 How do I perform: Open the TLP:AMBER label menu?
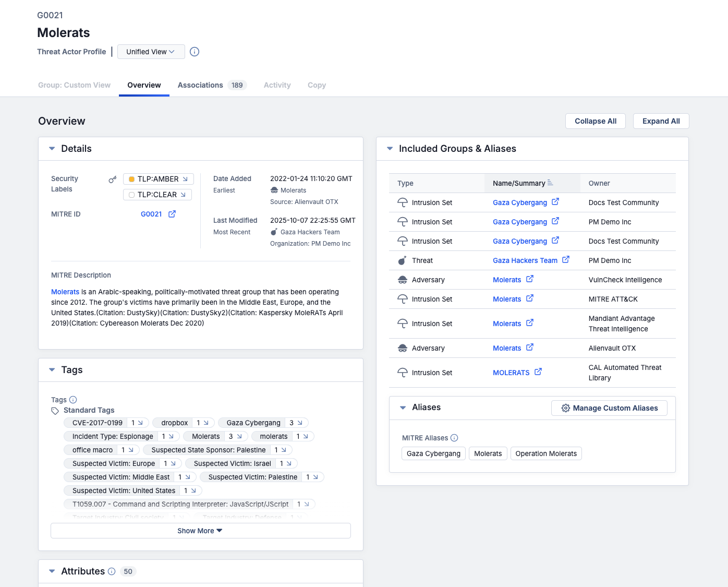(x=157, y=178)
